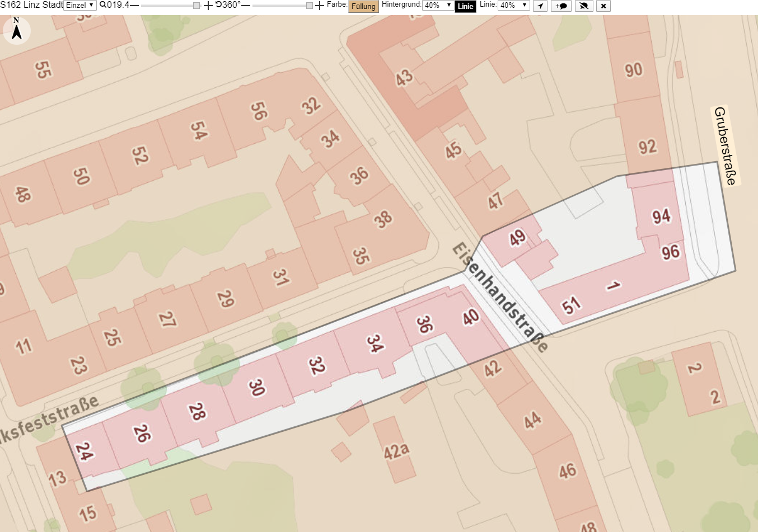Click the crossed-out eye hide icon
The image size is (758, 532).
tap(583, 6)
